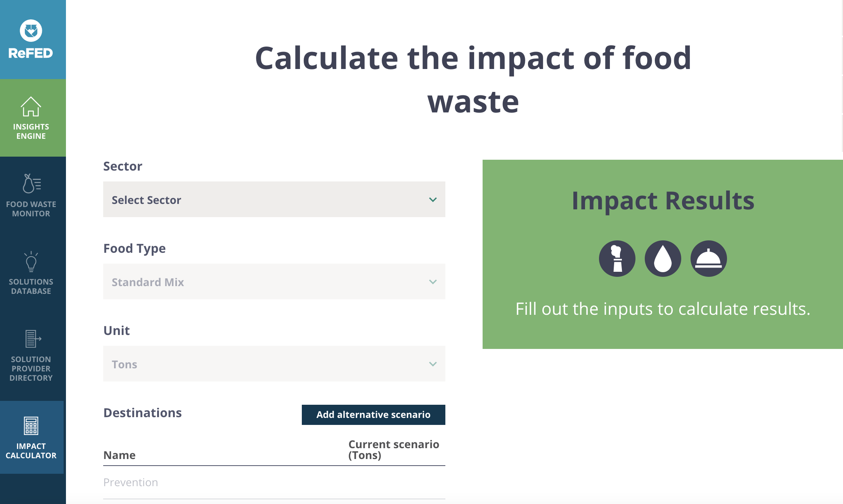Open the Insights Engine house icon
Image resolution: width=843 pixels, height=504 pixels.
click(31, 106)
